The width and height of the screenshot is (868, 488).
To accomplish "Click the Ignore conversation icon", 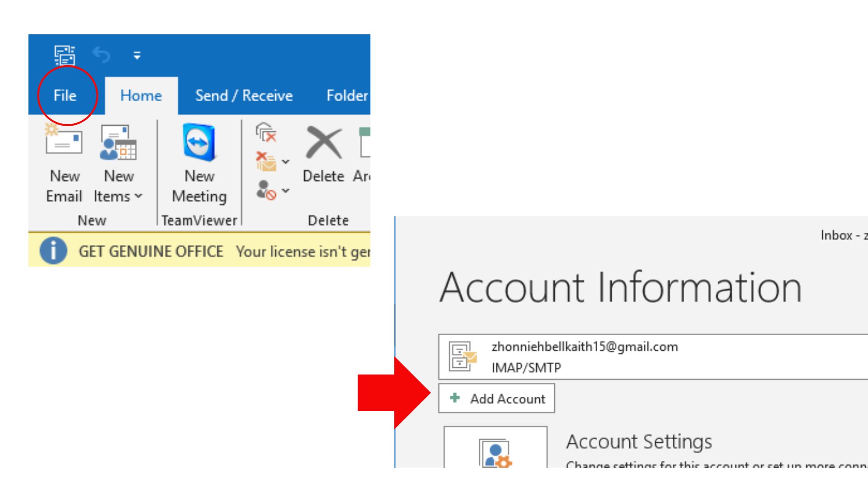I will click(266, 132).
